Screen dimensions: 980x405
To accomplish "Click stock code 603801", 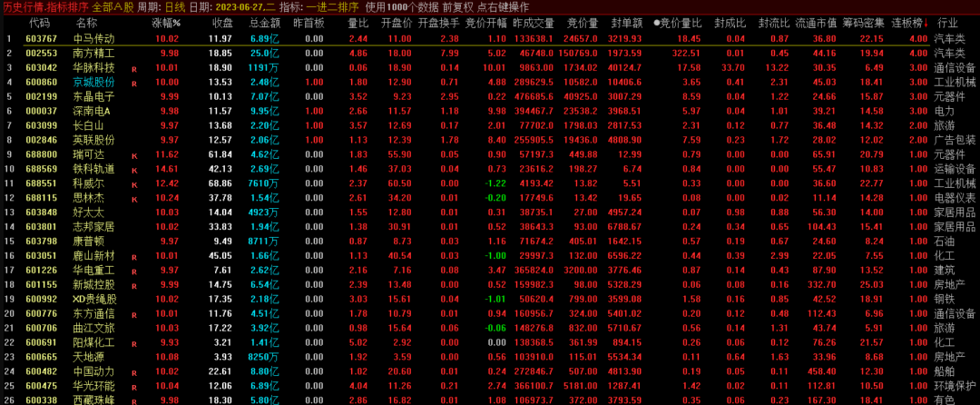I will coord(41,226).
